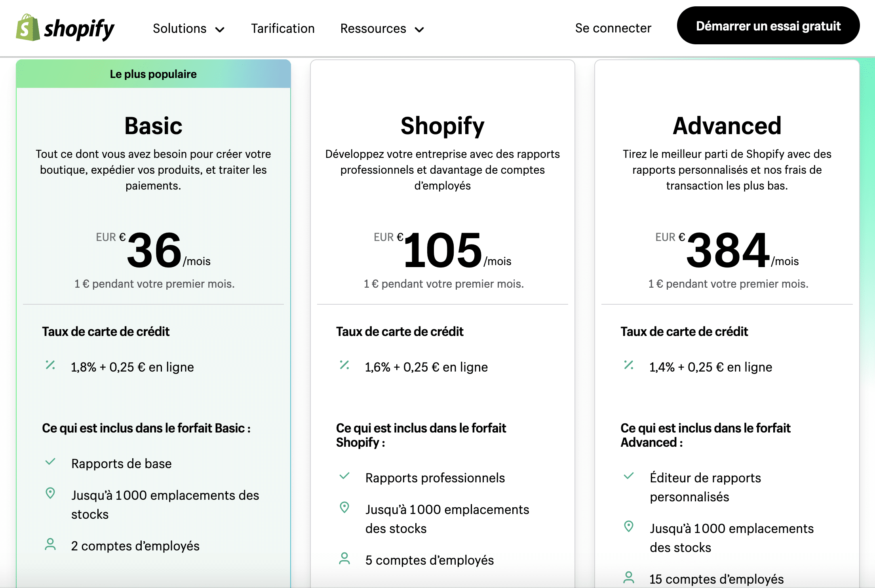Click person icon beside 5 comptes d'employés
The width and height of the screenshot is (875, 588).
point(344,558)
